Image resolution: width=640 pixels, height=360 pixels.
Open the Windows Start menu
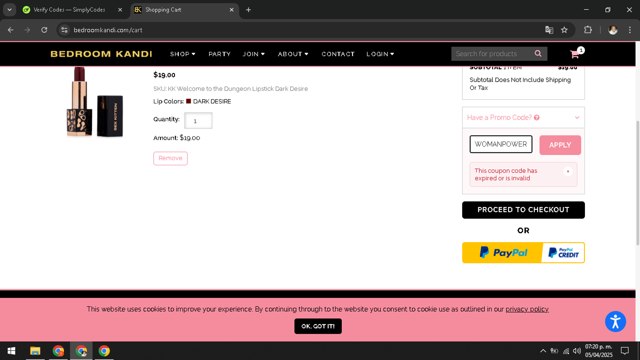click(11, 351)
